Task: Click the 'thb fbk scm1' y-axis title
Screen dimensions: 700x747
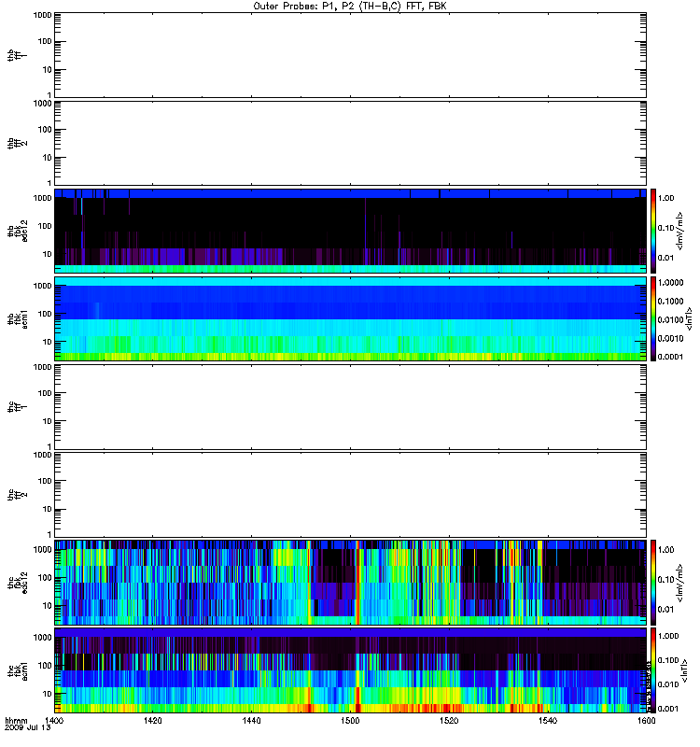Action: tap(17, 319)
